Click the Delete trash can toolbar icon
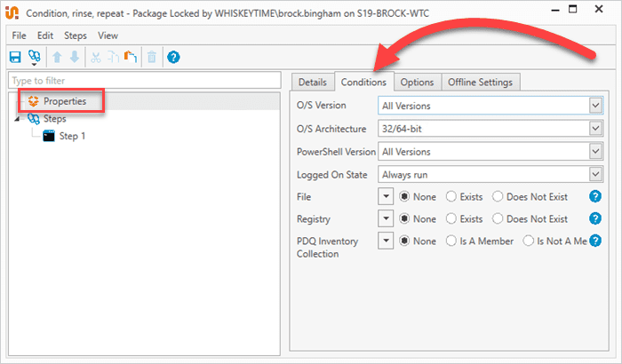This screenshot has height=364, width=622. [x=152, y=57]
